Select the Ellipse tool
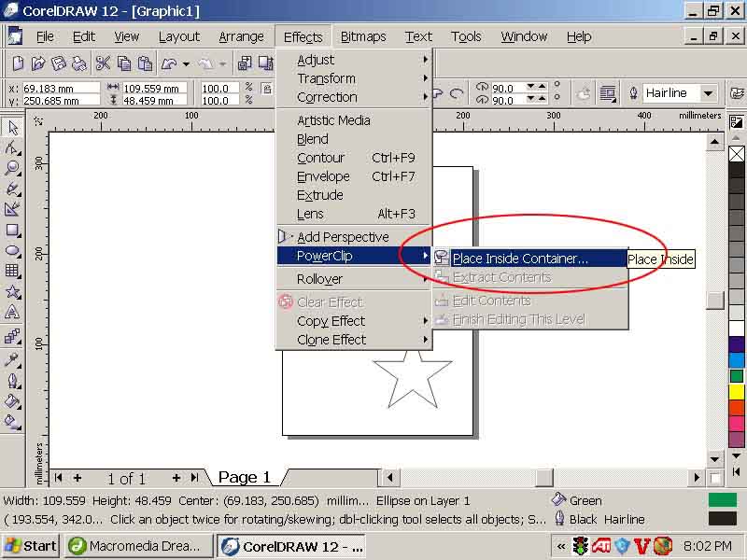 coord(12,251)
